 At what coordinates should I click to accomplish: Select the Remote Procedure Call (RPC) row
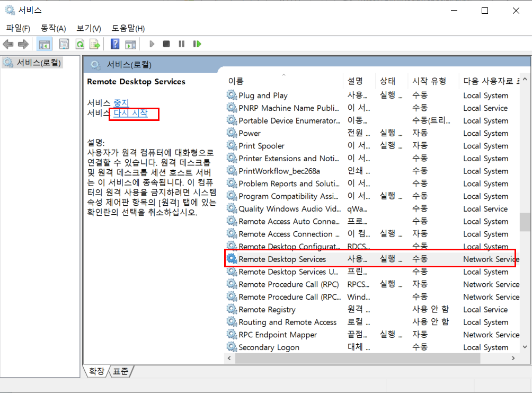[372, 284]
